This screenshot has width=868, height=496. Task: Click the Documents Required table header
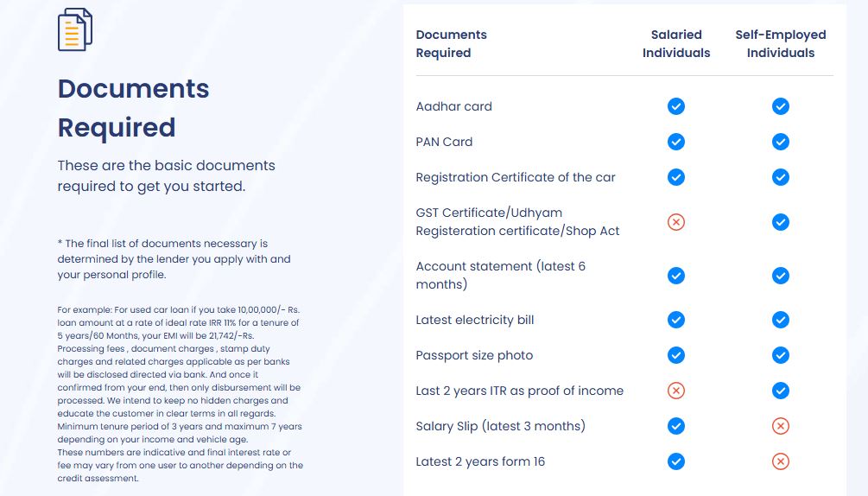coord(451,44)
